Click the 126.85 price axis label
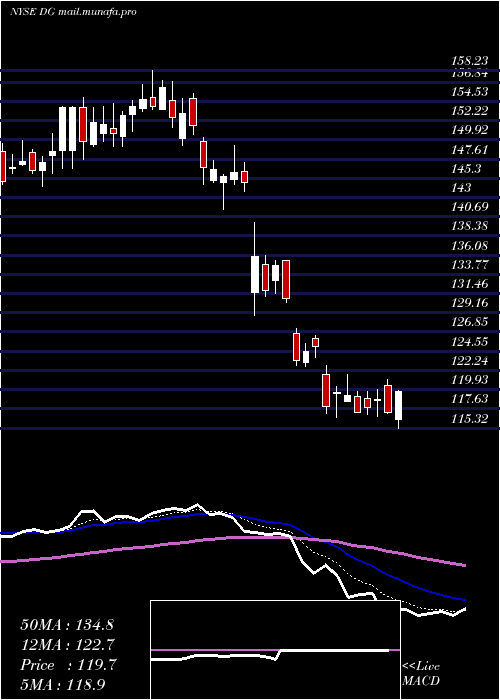500x700 pixels. pos(468,322)
